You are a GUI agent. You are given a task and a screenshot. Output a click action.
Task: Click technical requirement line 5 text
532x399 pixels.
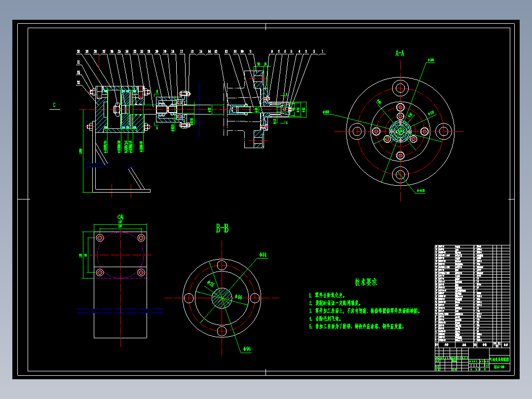coord(357,327)
